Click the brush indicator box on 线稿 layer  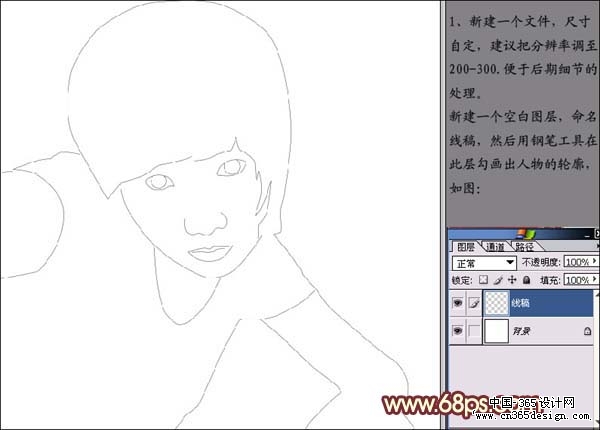[474, 303]
